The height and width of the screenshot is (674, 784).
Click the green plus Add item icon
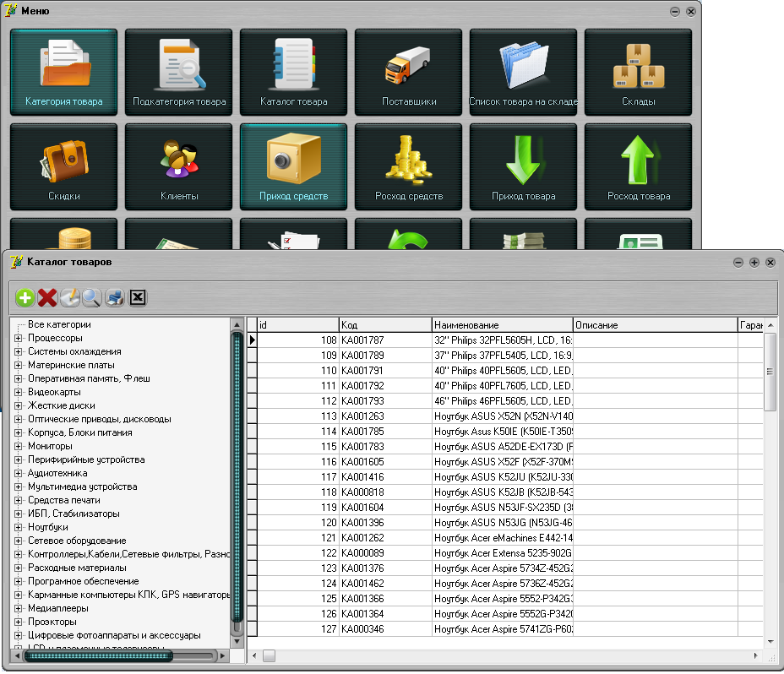(x=25, y=297)
